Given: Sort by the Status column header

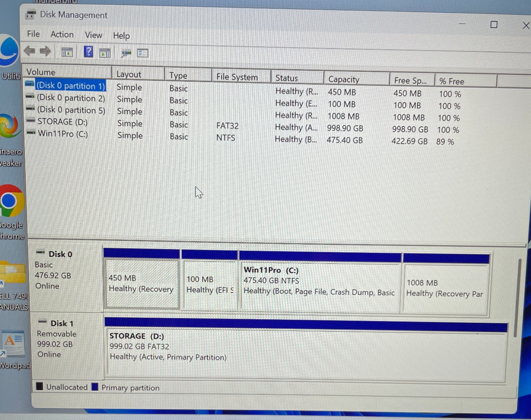Looking at the screenshot, I should (x=297, y=78).
